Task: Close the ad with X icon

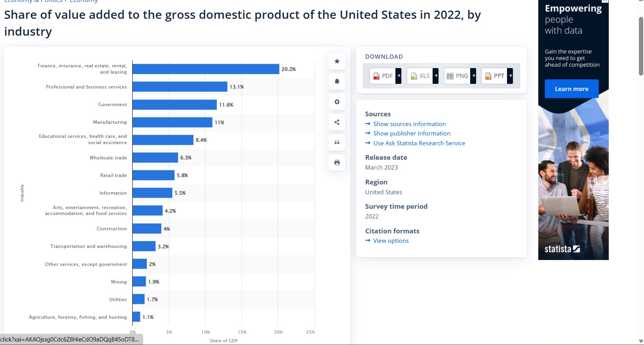Action: pos(605,1)
